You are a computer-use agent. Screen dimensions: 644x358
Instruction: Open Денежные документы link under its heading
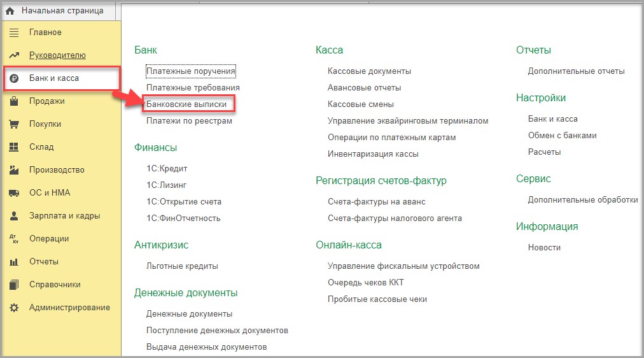(x=190, y=314)
